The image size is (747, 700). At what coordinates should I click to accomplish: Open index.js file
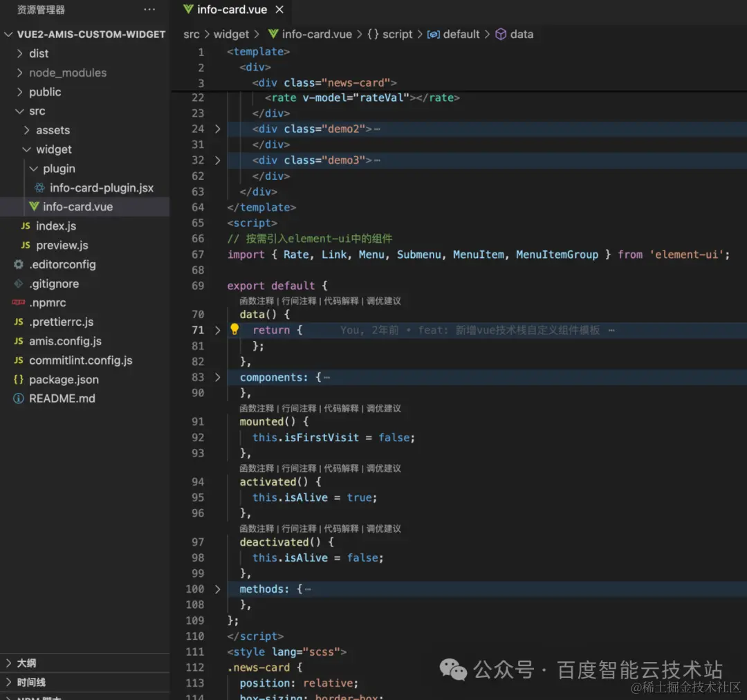(56, 226)
